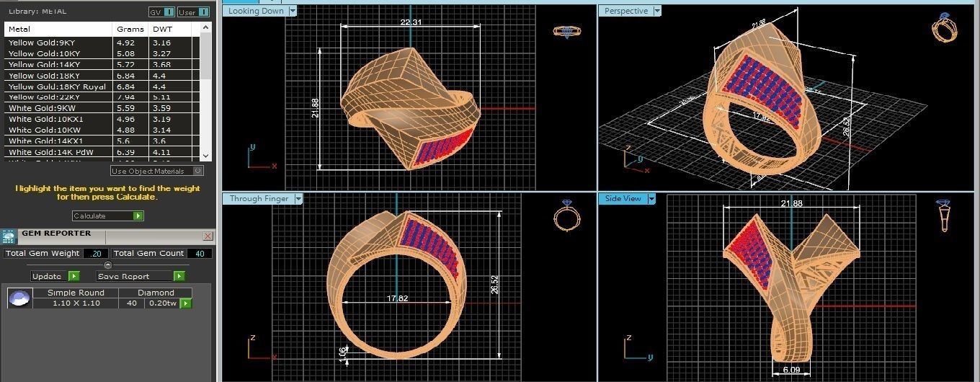Click the 21.88 dimension in Side View
The height and width of the screenshot is (382, 980).
click(791, 203)
